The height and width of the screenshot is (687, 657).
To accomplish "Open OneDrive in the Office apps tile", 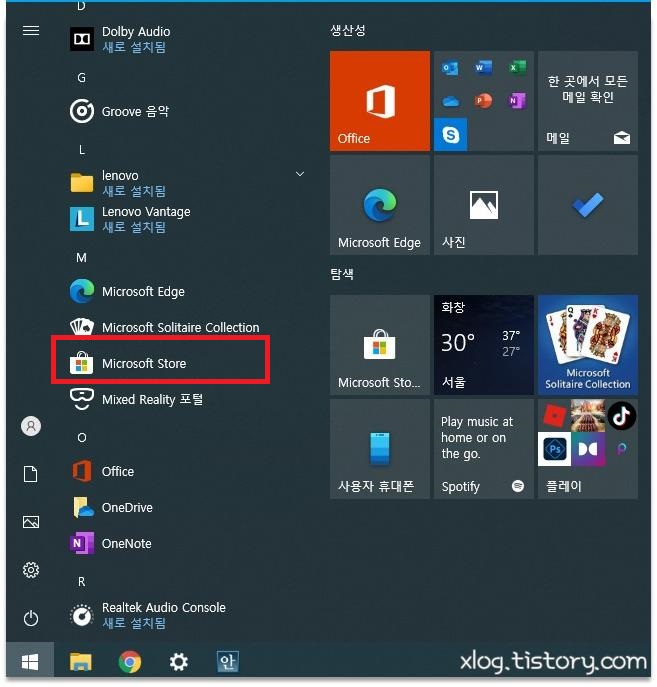I will pos(450,101).
